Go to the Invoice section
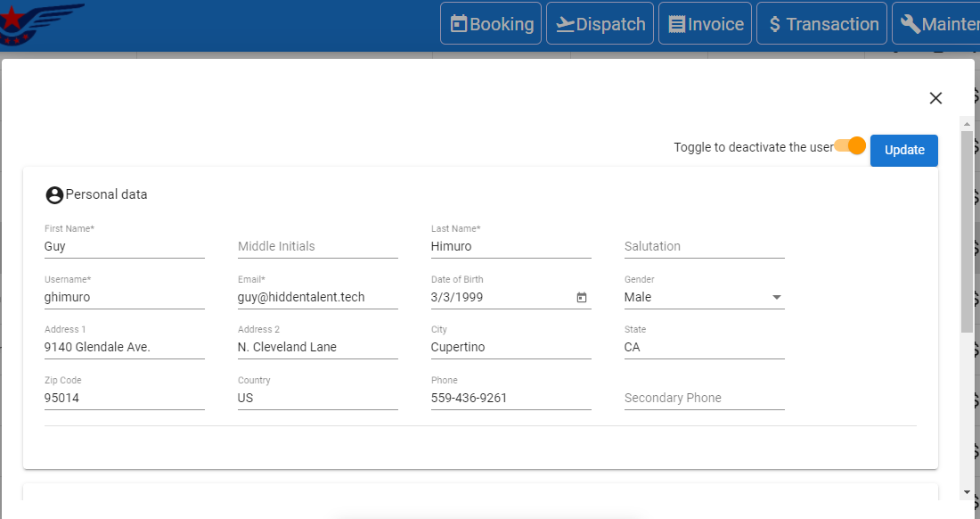 point(705,24)
